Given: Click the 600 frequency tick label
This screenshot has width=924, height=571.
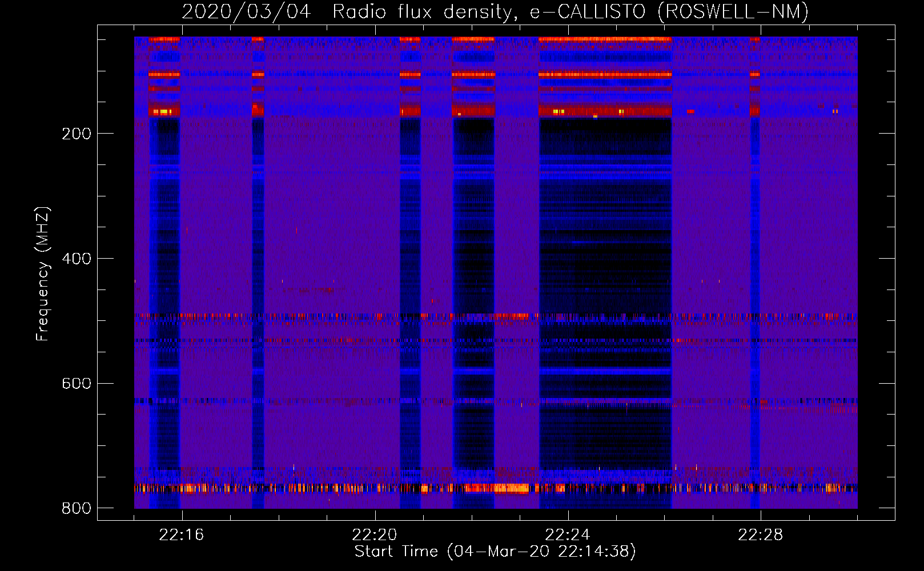Looking at the screenshot, I should coord(77,383).
